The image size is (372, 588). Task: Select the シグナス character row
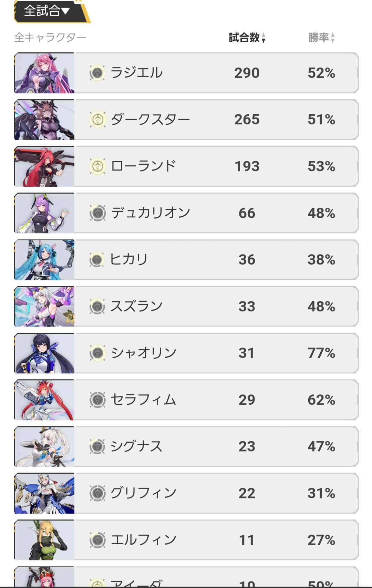pyautogui.click(x=186, y=446)
